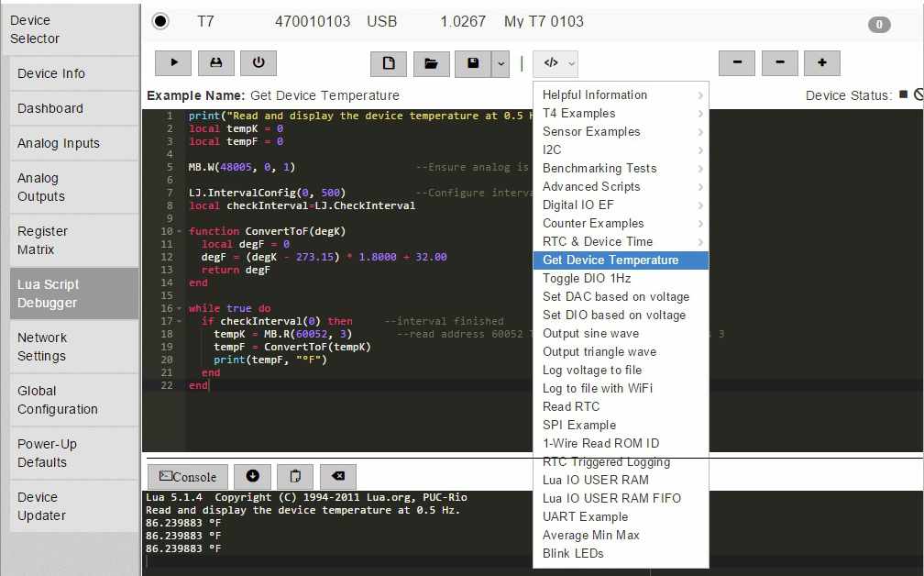Open the save options dropdown arrow
Screen dimensions: 924x576
[503, 63]
